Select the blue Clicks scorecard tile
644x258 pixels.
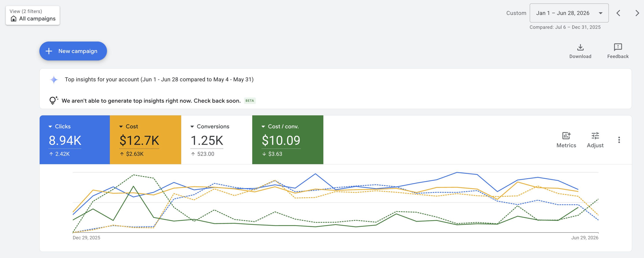coord(74,140)
